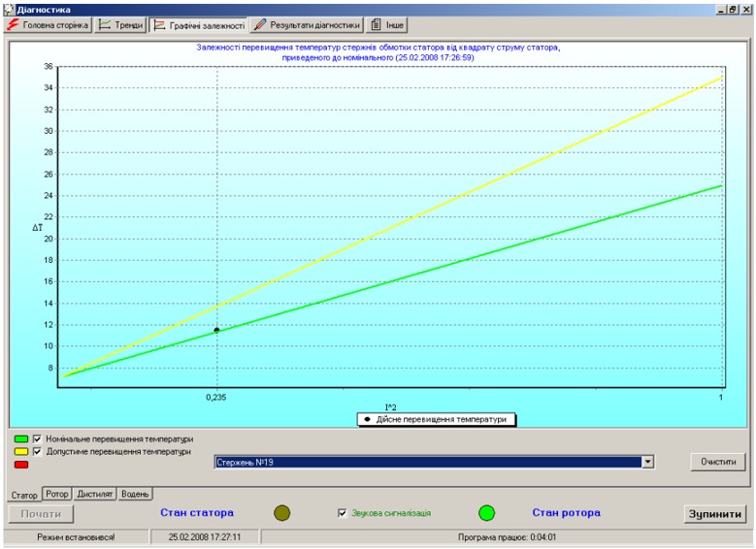Click the disabled Почати button
This screenshot has height=549, width=756.
41,514
